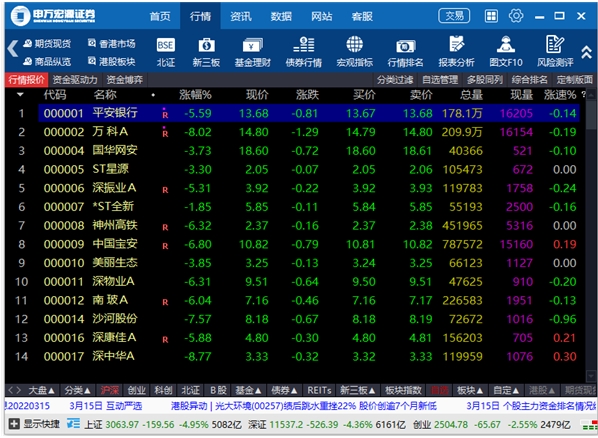
Task: Select the 资金驱动力 tab
Action: (x=75, y=80)
